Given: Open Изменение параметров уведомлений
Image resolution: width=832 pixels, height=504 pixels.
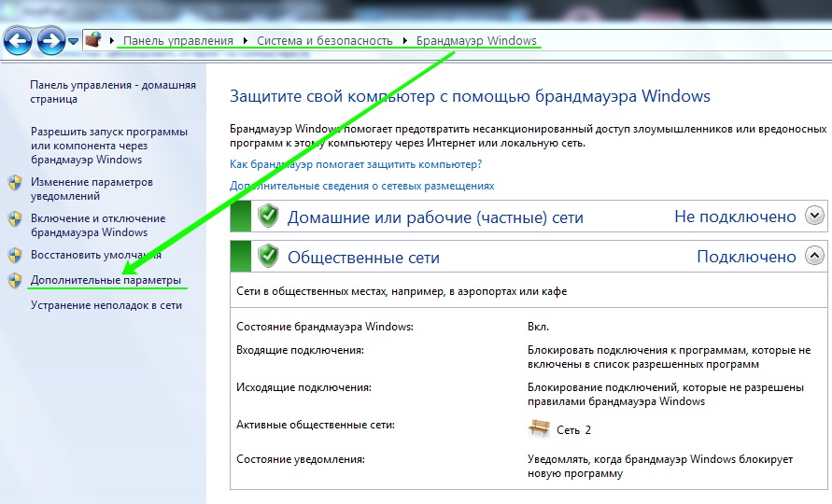Looking at the screenshot, I should click(92, 189).
